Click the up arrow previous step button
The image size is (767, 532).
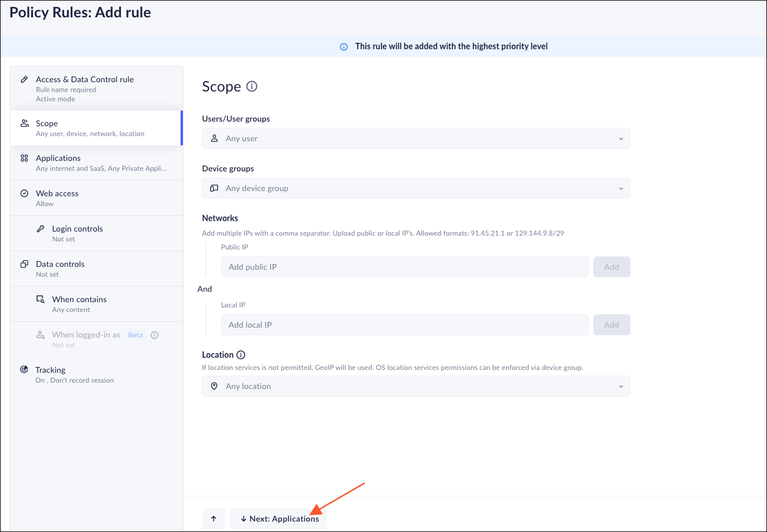coord(214,519)
